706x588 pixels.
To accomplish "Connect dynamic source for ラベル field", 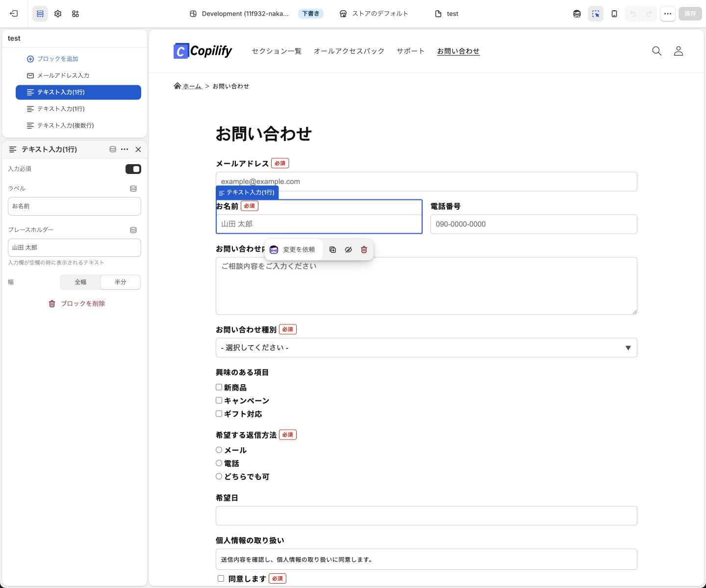I will pyautogui.click(x=133, y=189).
